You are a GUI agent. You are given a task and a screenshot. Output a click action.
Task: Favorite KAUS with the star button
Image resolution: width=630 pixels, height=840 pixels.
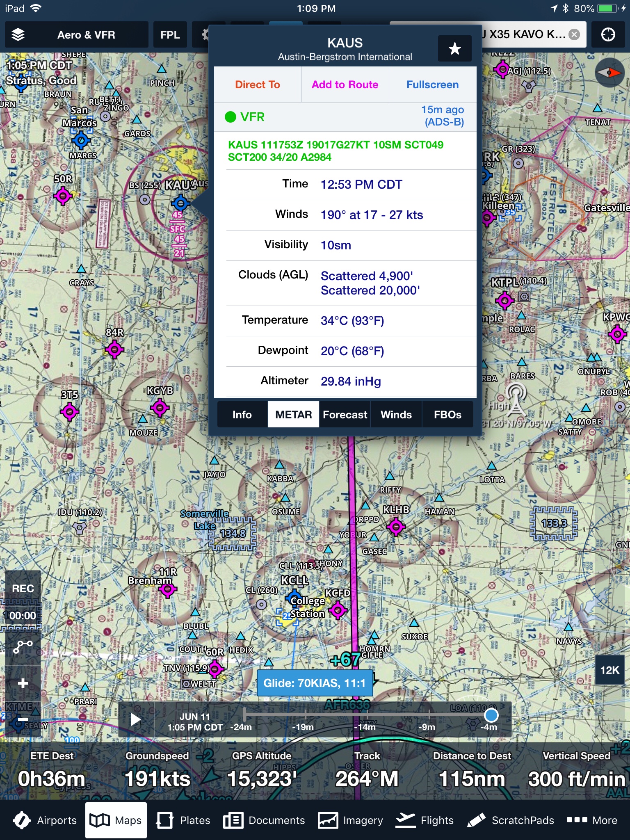point(454,49)
